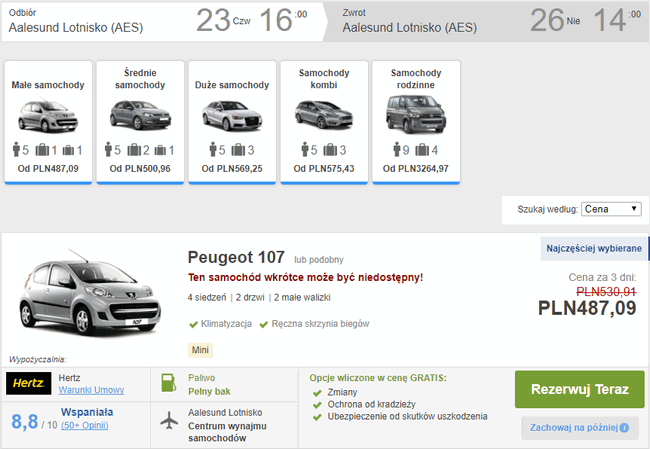This screenshot has width=650, height=449.
Task: Click the checkmark next to Ubezpieczenie od skutków uszkodzenia
Action: [317, 417]
